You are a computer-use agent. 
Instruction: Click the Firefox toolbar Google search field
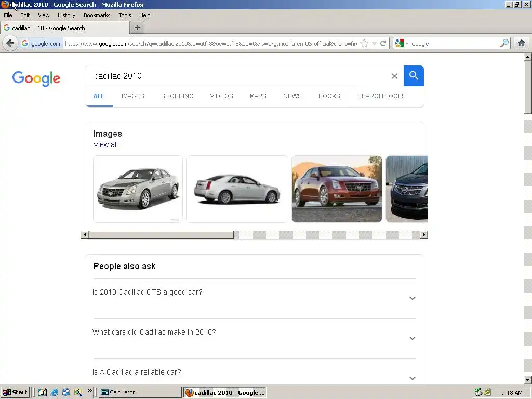455,44
